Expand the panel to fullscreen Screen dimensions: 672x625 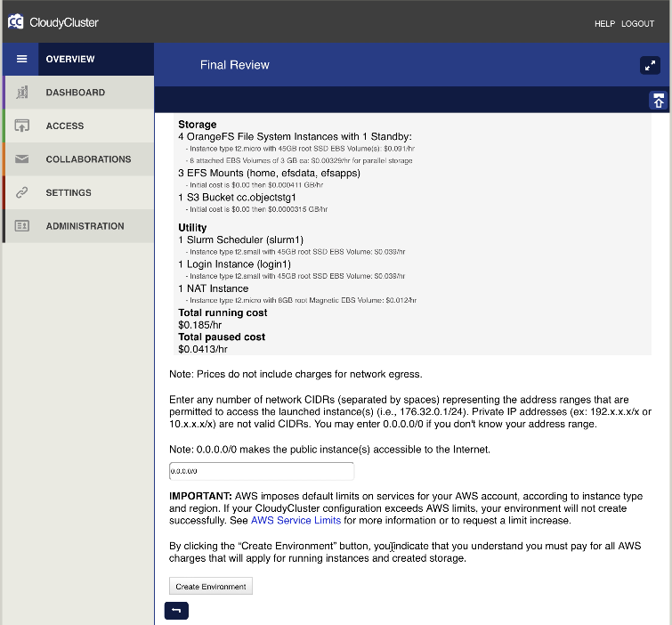pyautogui.click(x=650, y=66)
